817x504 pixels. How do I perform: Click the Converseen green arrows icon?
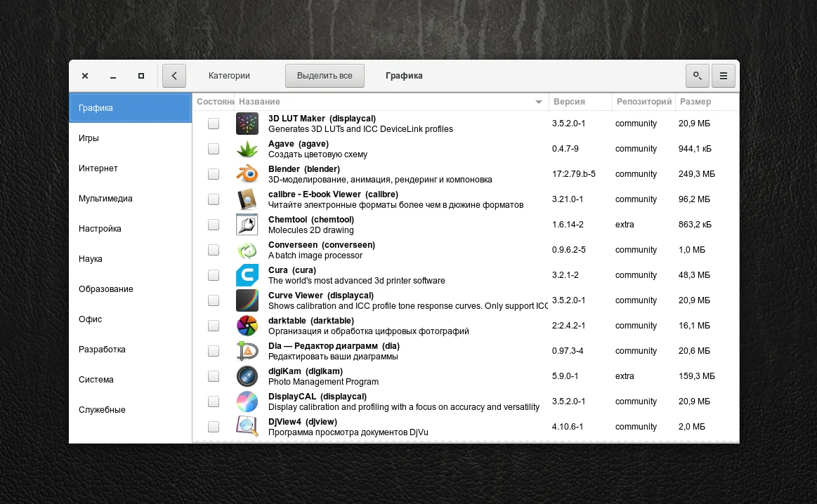pos(247,250)
